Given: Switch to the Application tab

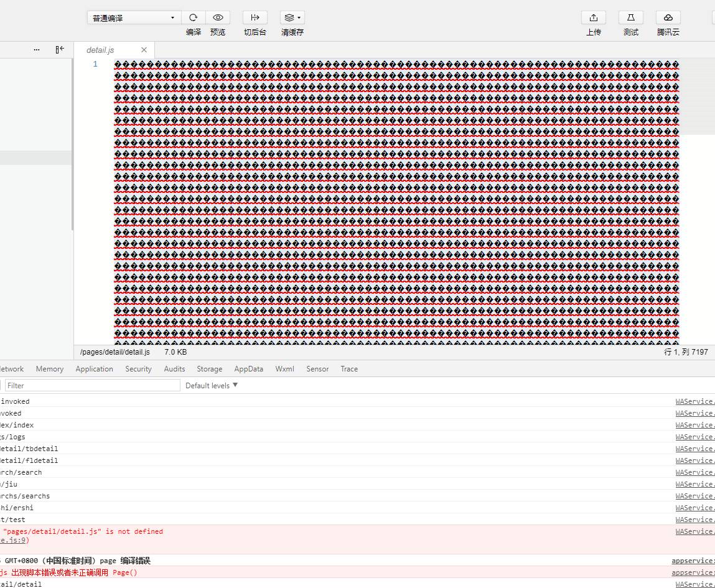Looking at the screenshot, I should click(x=95, y=369).
